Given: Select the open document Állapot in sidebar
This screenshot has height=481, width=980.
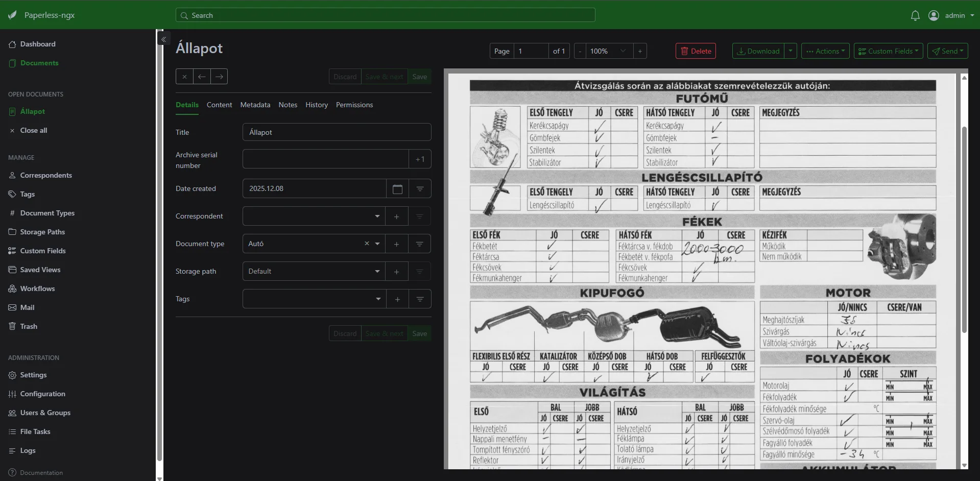Looking at the screenshot, I should (x=33, y=111).
